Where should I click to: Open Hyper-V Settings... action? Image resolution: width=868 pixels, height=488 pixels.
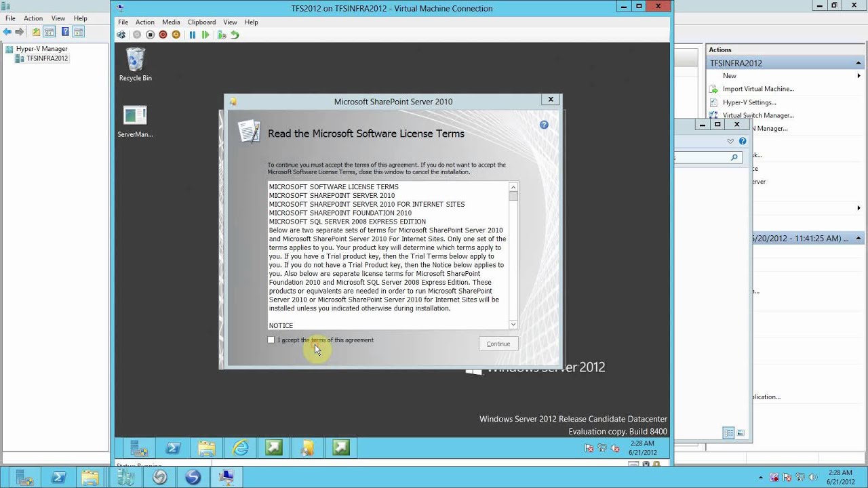(x=749, y=102)
